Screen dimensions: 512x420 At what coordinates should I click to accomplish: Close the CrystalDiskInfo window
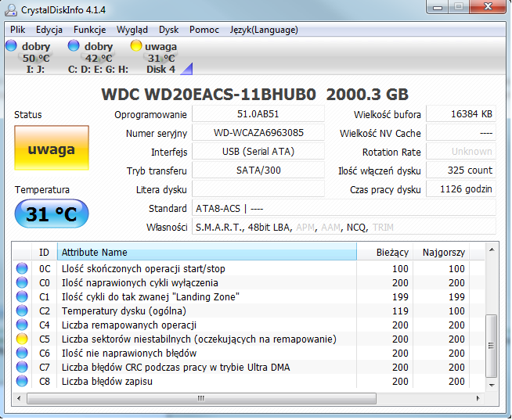(x=488, y=7)
